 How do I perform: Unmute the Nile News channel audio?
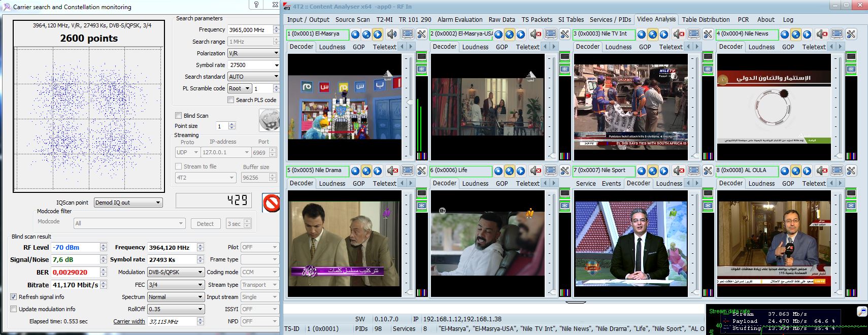[821, 35]
